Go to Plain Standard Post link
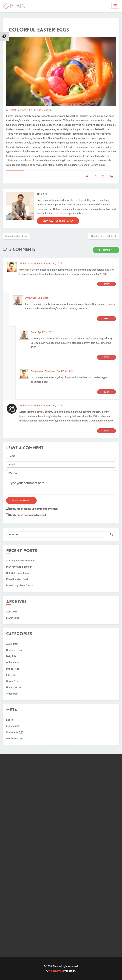 [x=16, y=236]
